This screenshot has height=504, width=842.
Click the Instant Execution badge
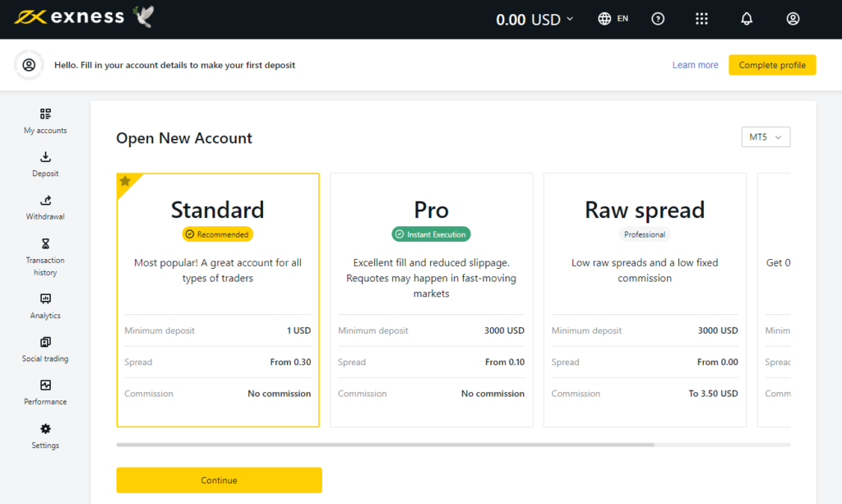pos(431,234)
